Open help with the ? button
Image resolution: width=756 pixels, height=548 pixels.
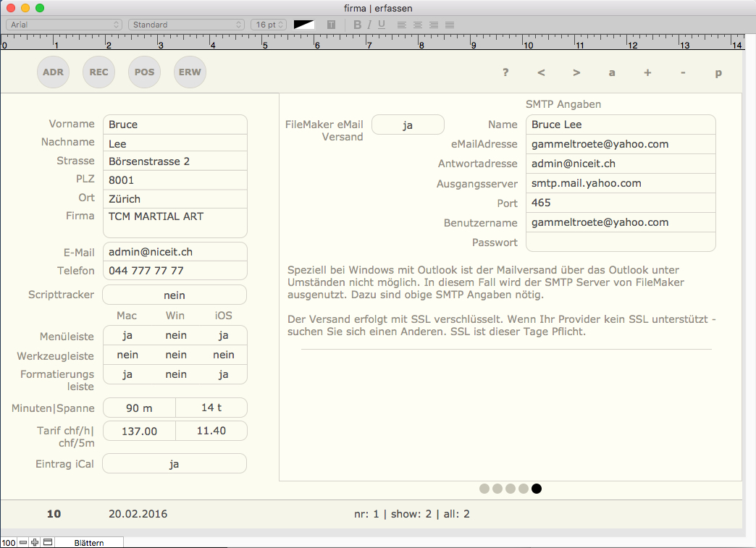pos(505,72)
